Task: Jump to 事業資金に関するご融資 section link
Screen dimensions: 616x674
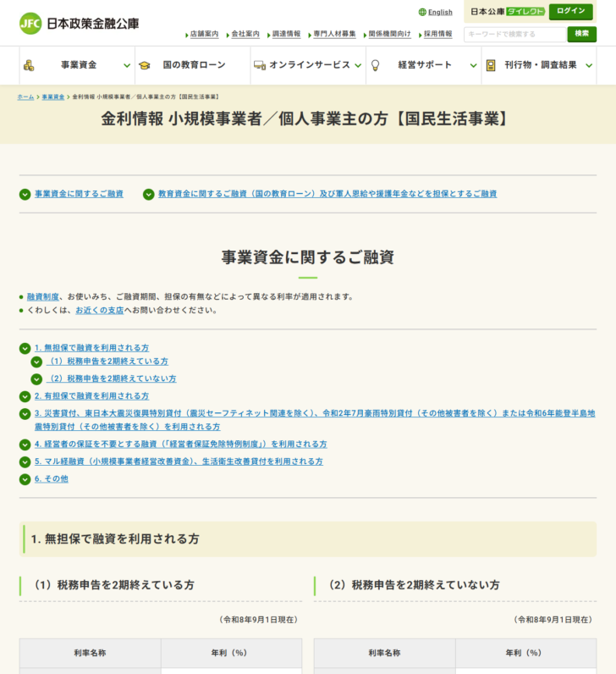Action: pyautogui.click(x=79, y=194)
